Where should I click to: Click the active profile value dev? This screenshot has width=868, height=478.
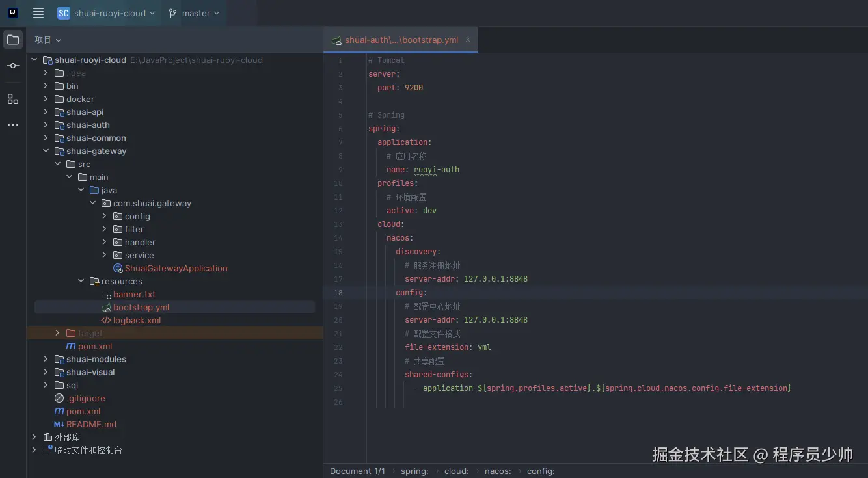429,211
